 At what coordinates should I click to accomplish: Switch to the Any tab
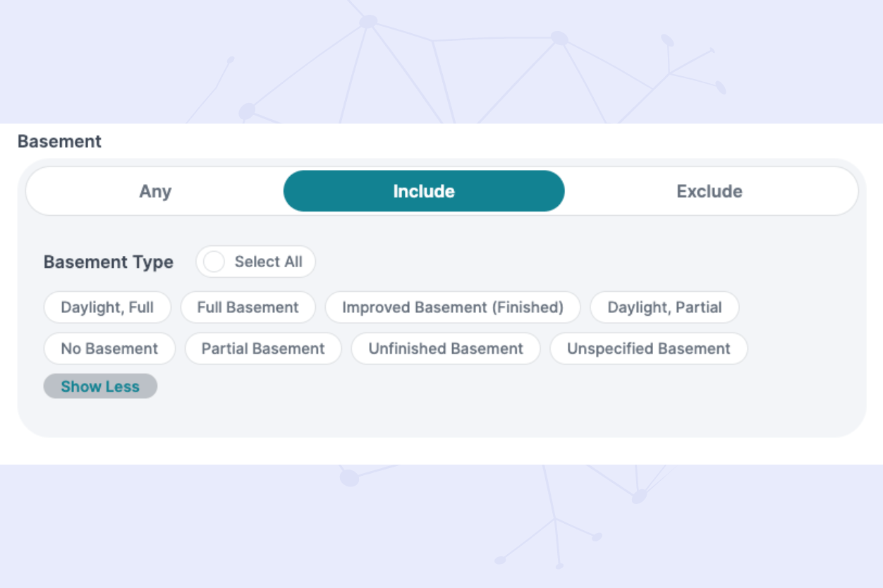[155, 191]
